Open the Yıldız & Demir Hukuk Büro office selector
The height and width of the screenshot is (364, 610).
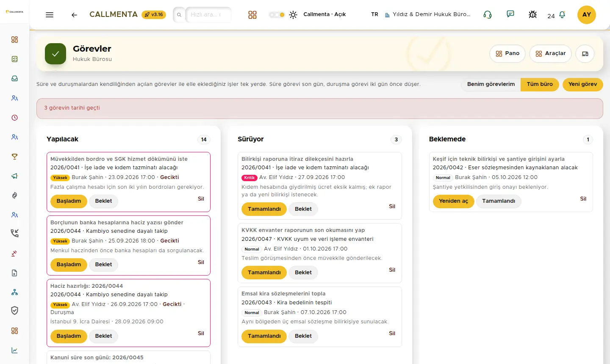click(427, 14)
